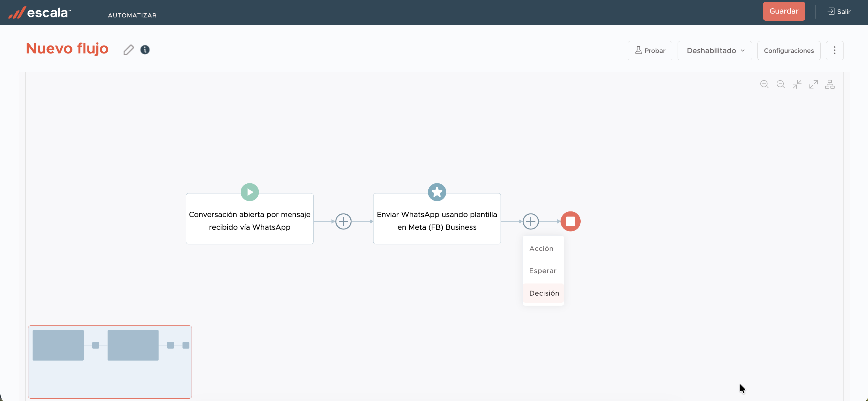Choose Esperar in the add-step menu
The image size is (868, 401).
(542, 271)
